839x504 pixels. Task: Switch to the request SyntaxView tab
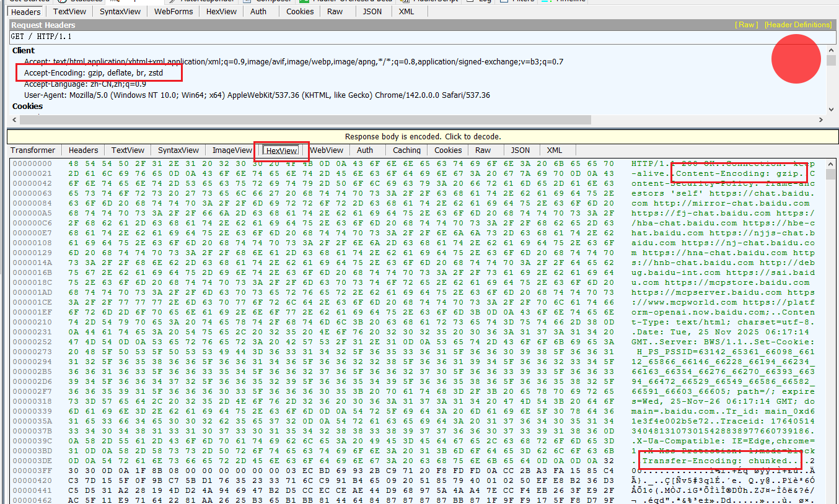tap(120, 11)
